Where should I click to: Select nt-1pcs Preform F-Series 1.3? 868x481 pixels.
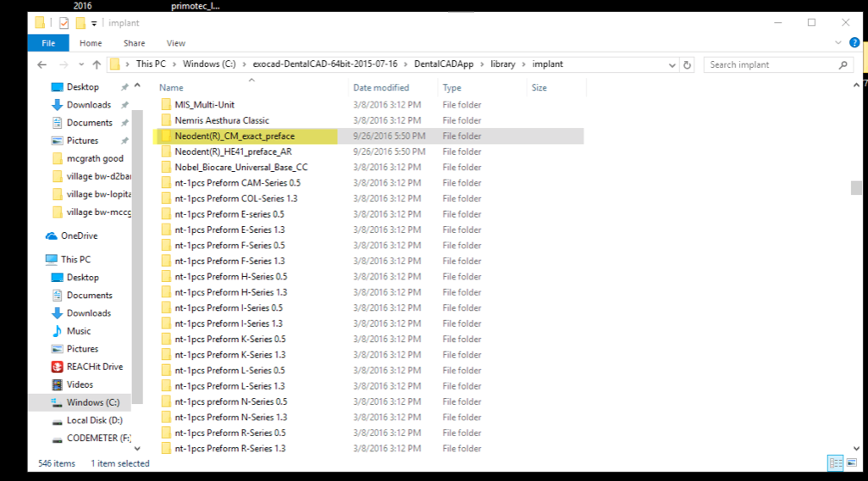click(x=229, y=261)
